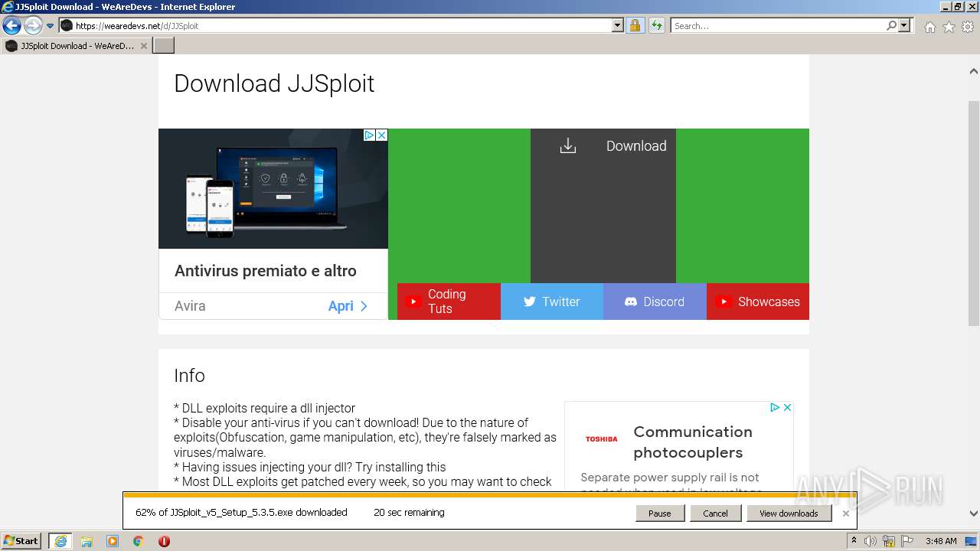Click the Download JJSploit page heading
Screen dimensions: 980x551
(274, 83)
